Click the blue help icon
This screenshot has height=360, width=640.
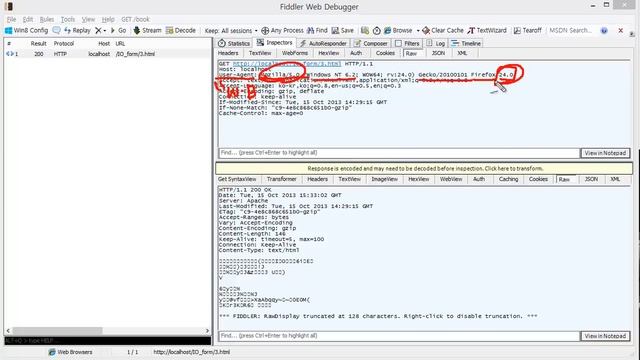604,31
